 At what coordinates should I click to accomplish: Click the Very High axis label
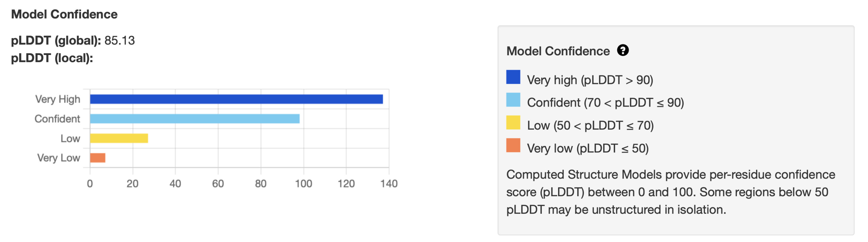58,99
